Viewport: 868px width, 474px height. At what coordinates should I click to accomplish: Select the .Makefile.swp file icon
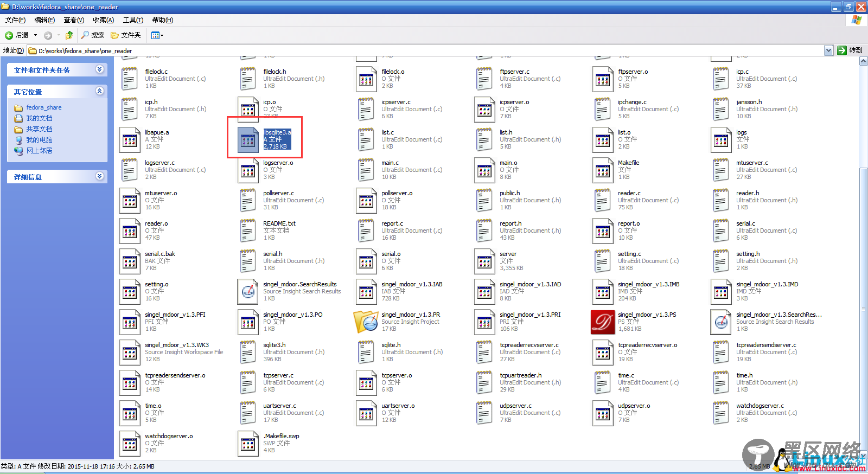(248, 444)
